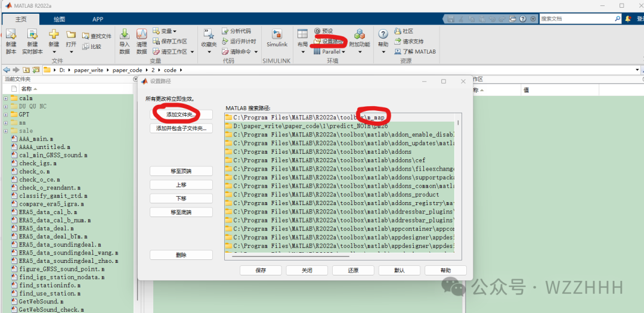Expand the DU_QU_NC folder
Viewport: 644px width, 313px height.
click(6, 106)
